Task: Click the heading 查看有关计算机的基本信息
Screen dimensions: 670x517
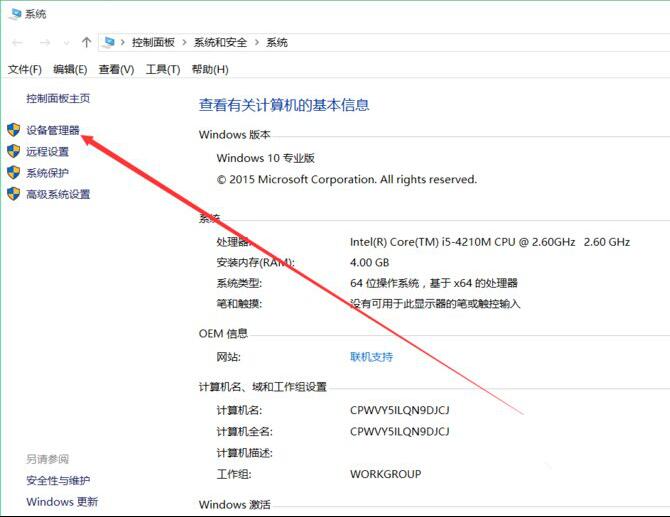Action: click(284, 105)
